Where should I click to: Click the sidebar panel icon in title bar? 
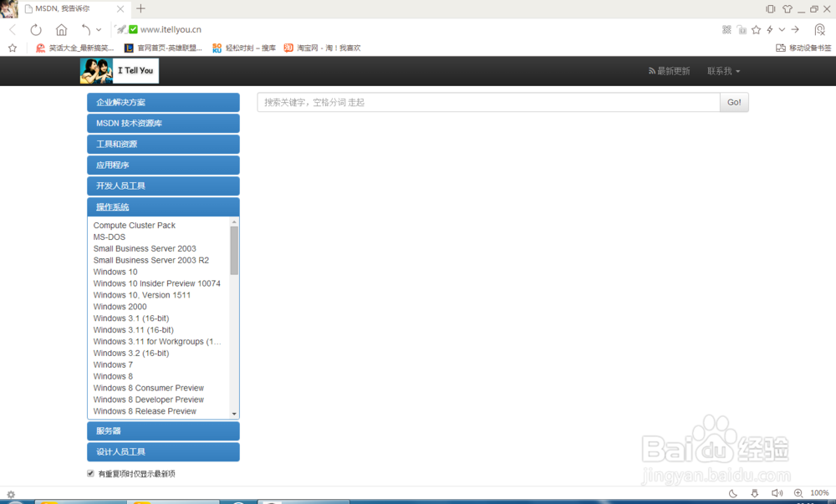tap(771, 8)
